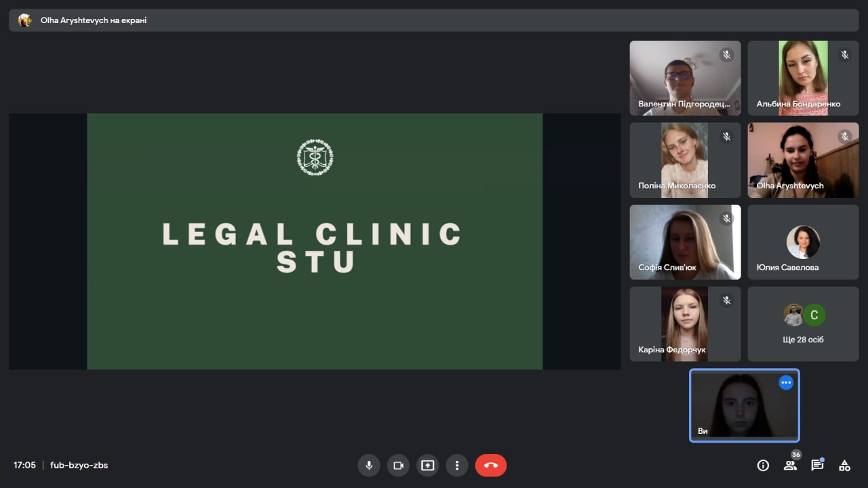Click the red leave call button

click(x=491, y=466)
